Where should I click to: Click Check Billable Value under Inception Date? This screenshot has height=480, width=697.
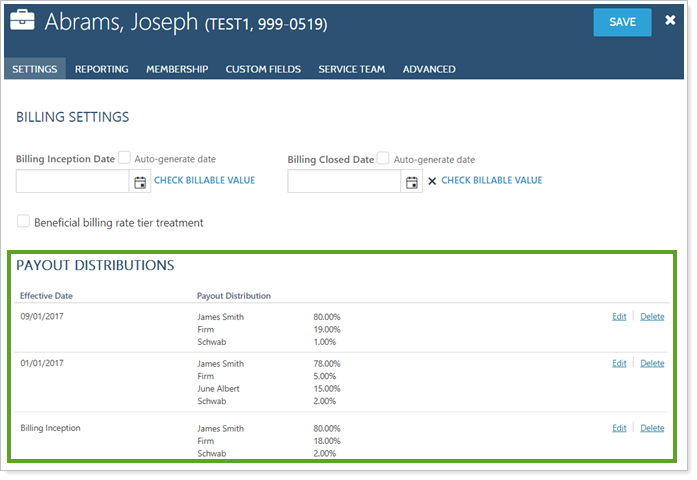coord(205,181)
